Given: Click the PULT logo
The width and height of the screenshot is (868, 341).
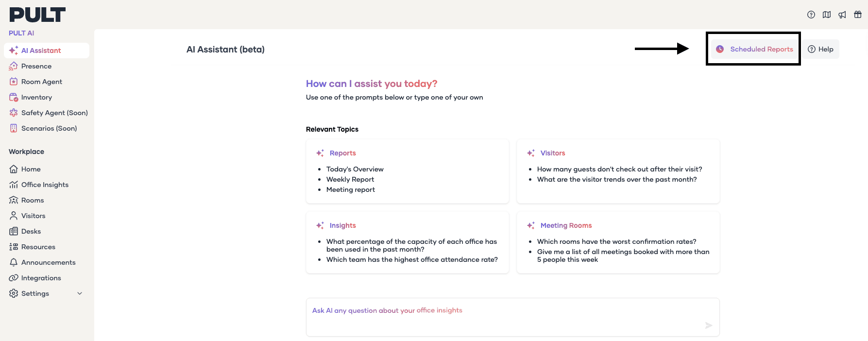Looking at the screenshot, I should (x=37, y=15).
